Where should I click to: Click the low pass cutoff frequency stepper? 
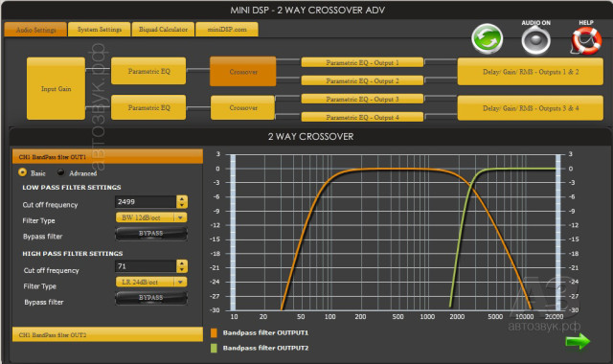(181, 202)
